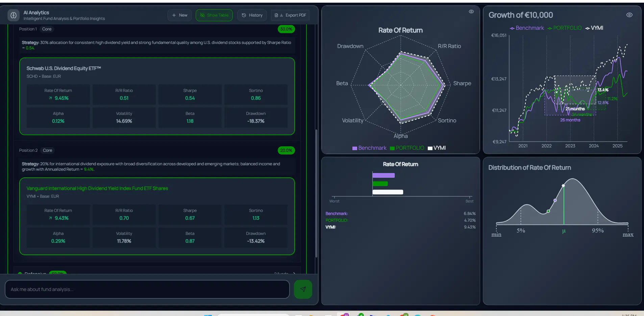Click the up-arrow icon next to 9.45%
The width and height of the screenshot is (644, 316).
[x=50, y=98]
